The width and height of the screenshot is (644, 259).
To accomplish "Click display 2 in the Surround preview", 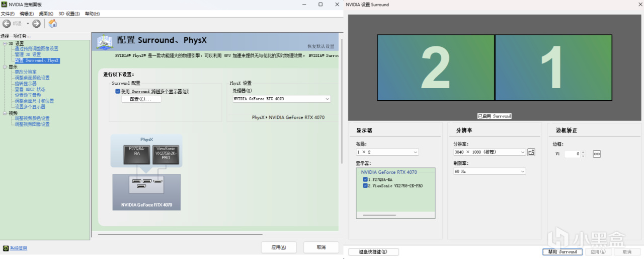I will pos(436,68).
